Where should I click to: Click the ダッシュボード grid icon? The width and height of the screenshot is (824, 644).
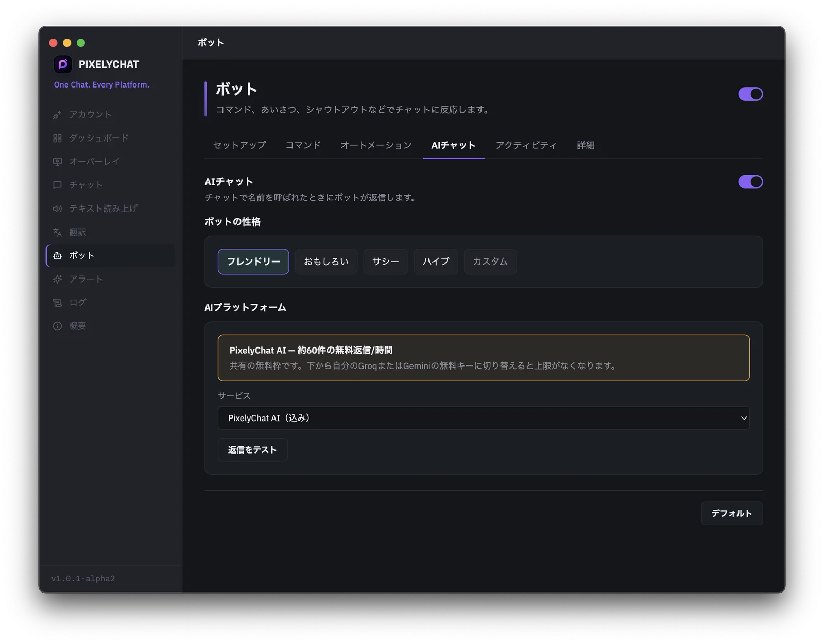pyautogui.click(x=57, y=138)
